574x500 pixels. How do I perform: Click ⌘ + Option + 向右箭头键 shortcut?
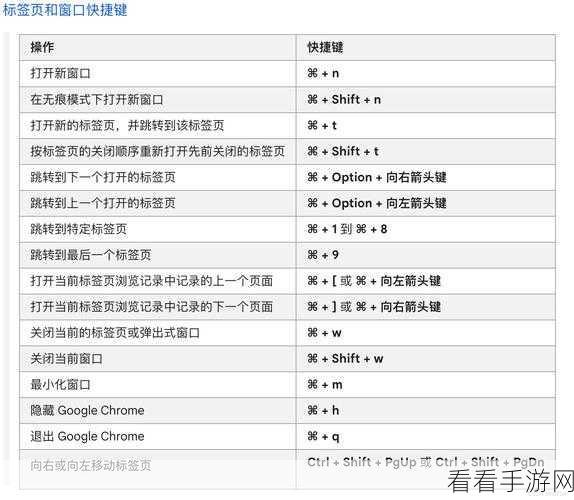[x=377, y=178]
